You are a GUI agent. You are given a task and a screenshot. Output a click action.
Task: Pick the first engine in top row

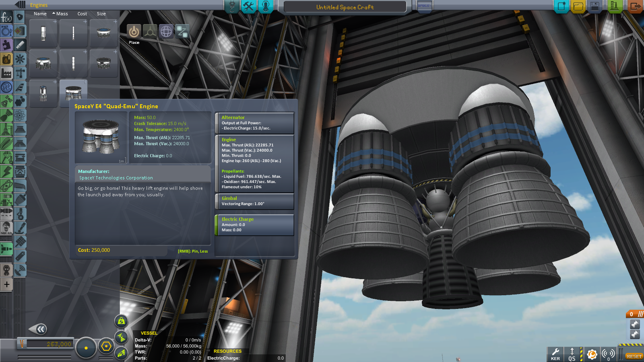pyautogui.click(x=43, y=33)
